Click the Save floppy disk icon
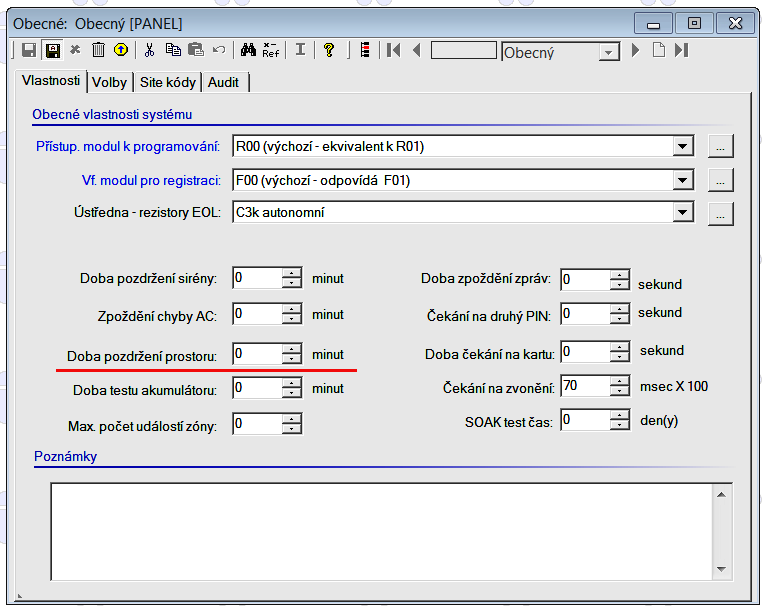Viewport: 765px width, 609px height. [x=29, y=50]
